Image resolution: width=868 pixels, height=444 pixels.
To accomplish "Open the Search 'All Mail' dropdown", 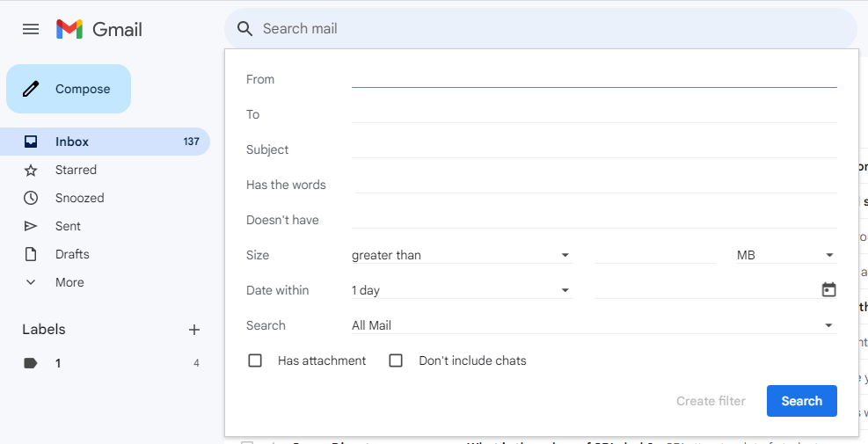I will tap(593, 325).
